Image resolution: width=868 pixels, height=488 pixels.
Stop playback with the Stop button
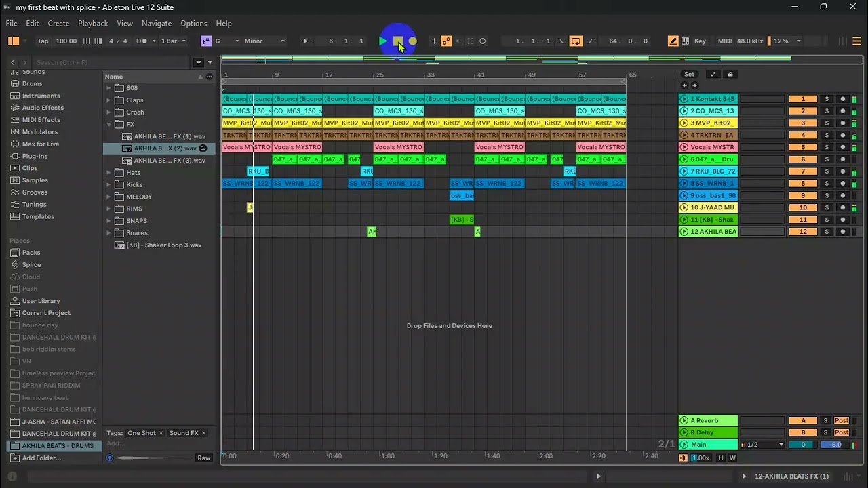(x=398, y=41)
